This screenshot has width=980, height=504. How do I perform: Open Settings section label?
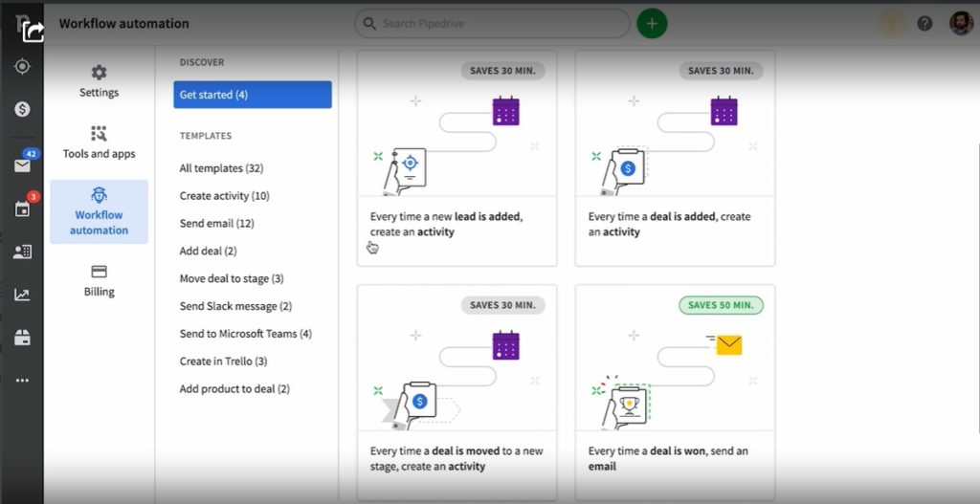[99, 93]
